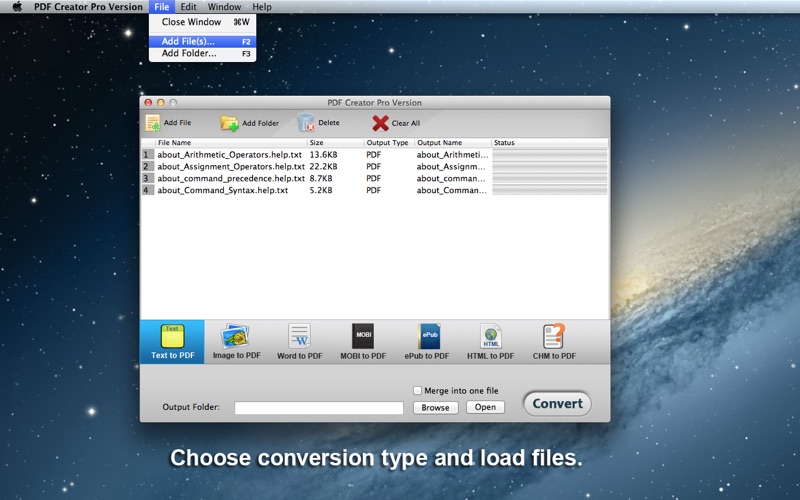This screenshot has height=500, width=800.
Task: Click the 22.2KB size cell
Action: [x=323, y=166]
